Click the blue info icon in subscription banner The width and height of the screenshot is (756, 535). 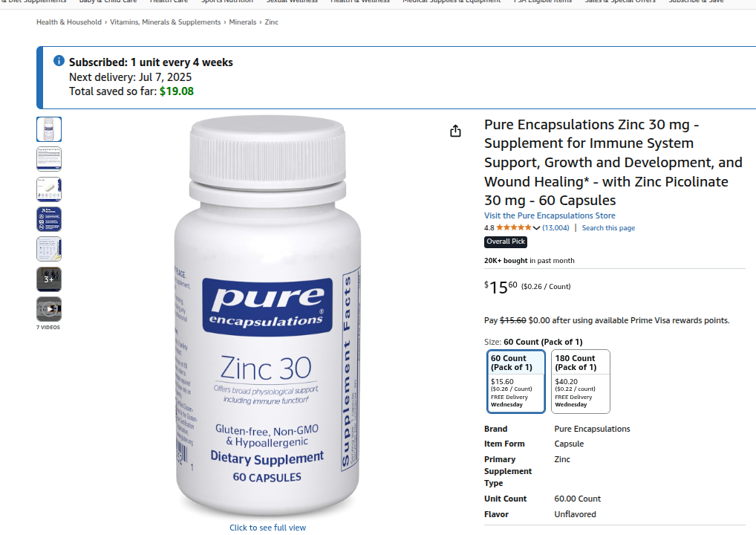(59, 61)
